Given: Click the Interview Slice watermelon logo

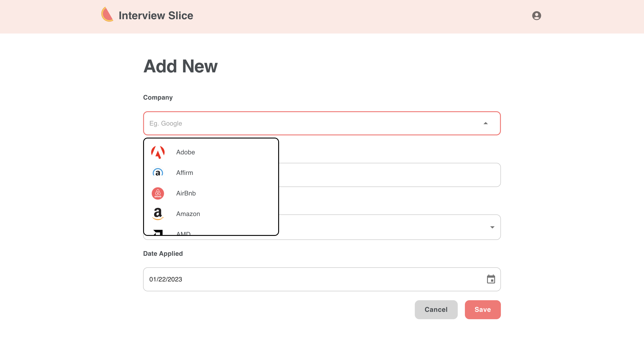Looking at the screenshot, I should [107, 15].
